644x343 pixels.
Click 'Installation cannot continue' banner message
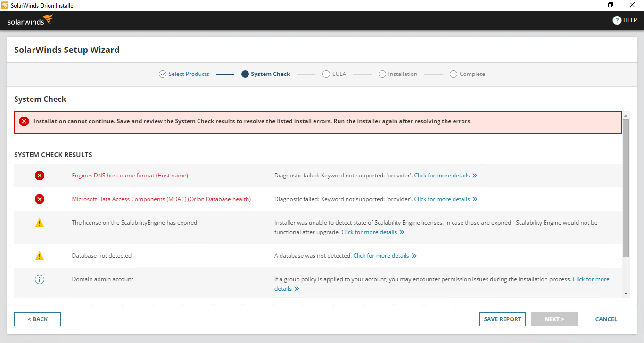pyautogui.click(x=253, y=121)
